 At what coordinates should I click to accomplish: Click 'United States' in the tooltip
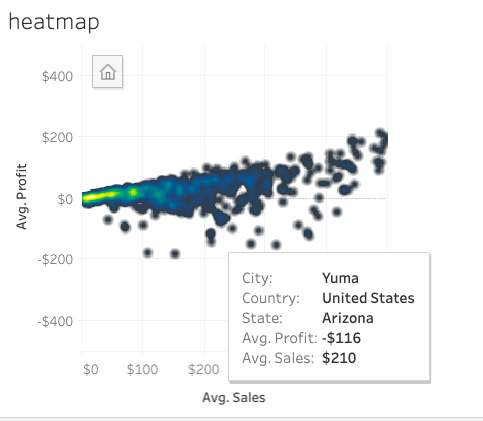[x=368, y=298]
